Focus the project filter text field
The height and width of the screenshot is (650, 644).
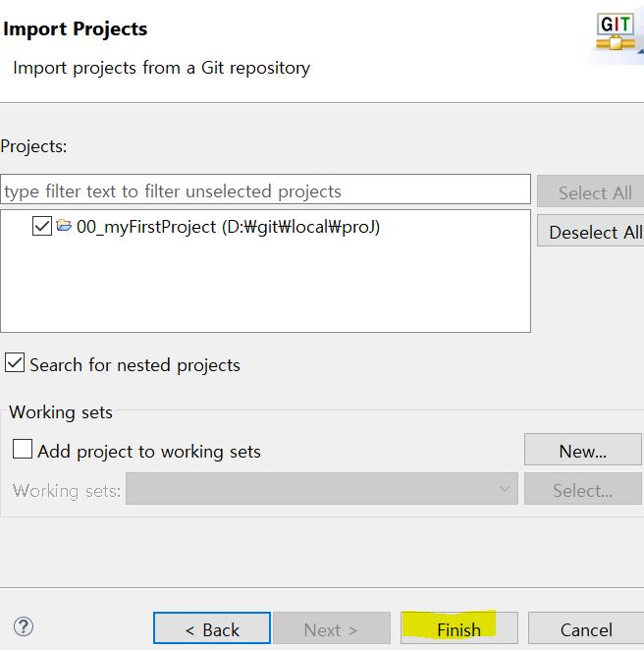click(265, 190)
